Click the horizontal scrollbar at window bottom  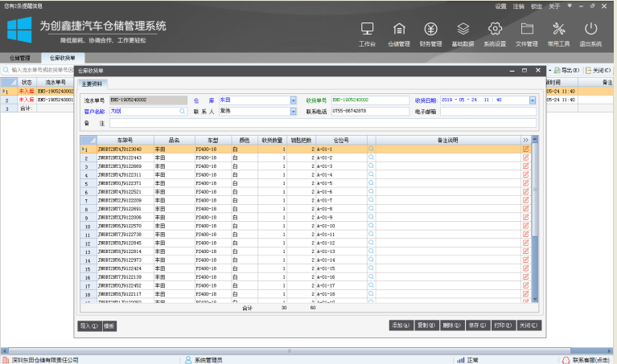pyautogui.click(x=290, y=350)
